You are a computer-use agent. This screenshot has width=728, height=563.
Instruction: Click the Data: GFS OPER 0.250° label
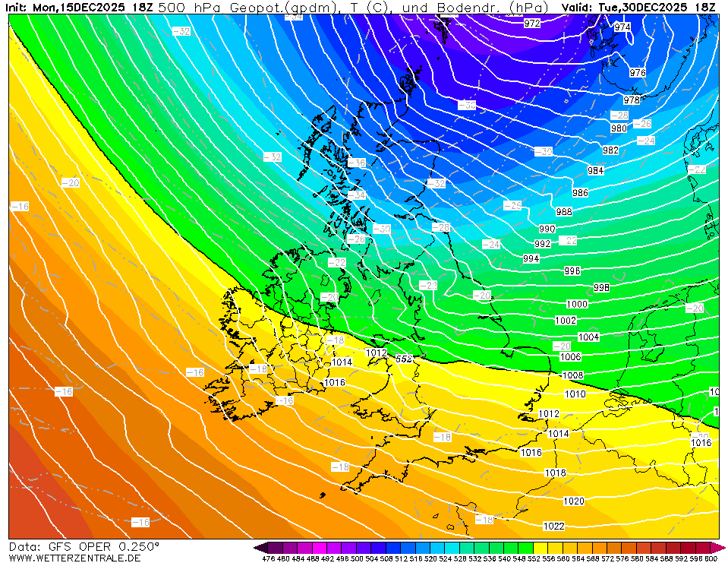84,546
